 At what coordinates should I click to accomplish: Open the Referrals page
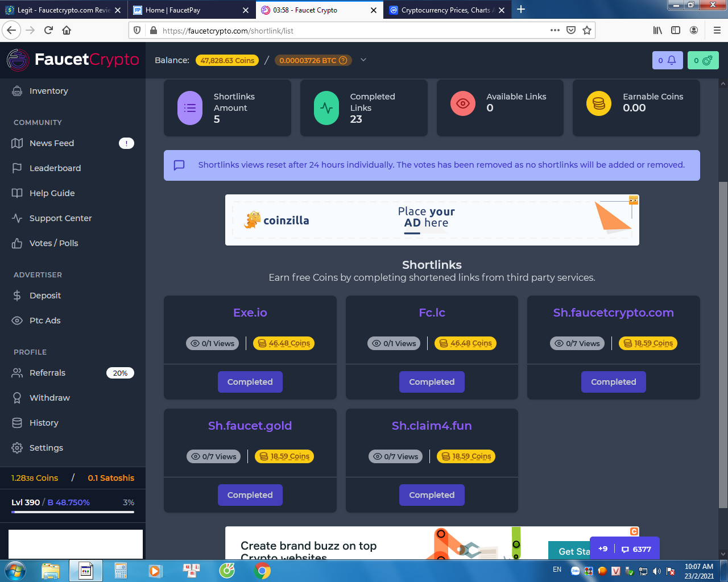point(73,373)
